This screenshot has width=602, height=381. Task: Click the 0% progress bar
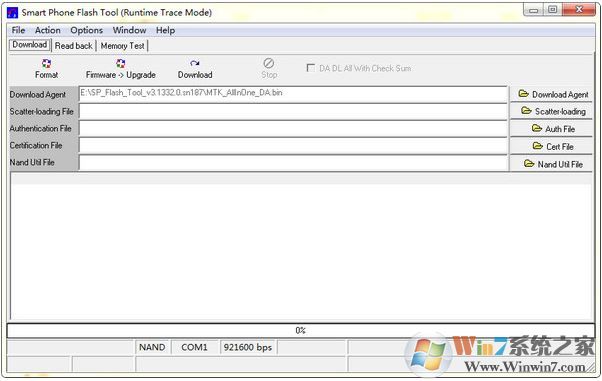301,330
